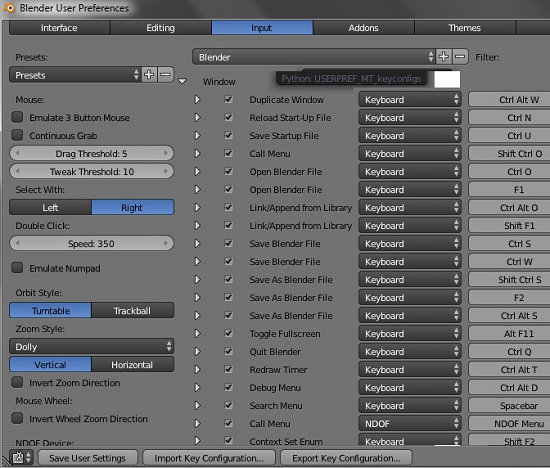Click the Tweak Threshold: 10 slider field
Image resolution: width=550 pixels, height=468 pixels.
(x=92, y=171)
